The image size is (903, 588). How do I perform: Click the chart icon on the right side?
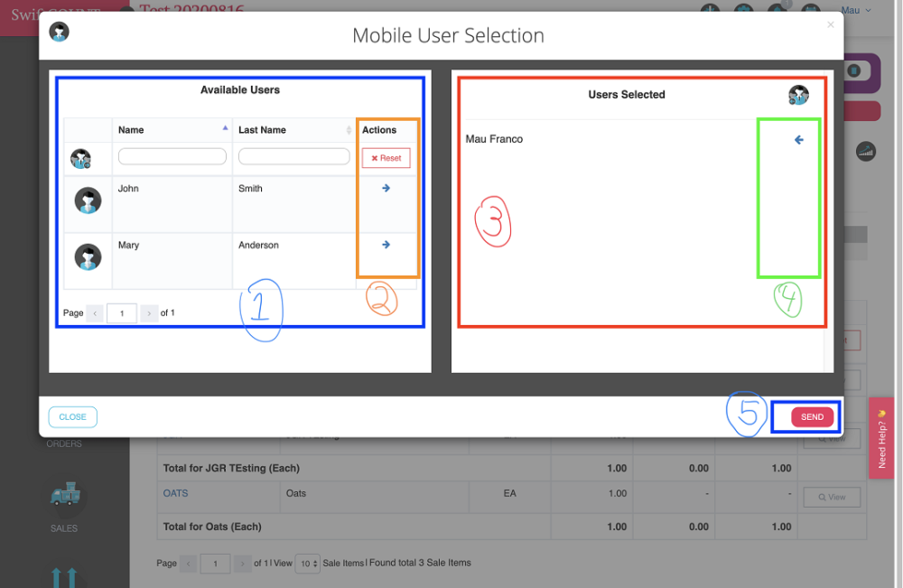(866, 152)
